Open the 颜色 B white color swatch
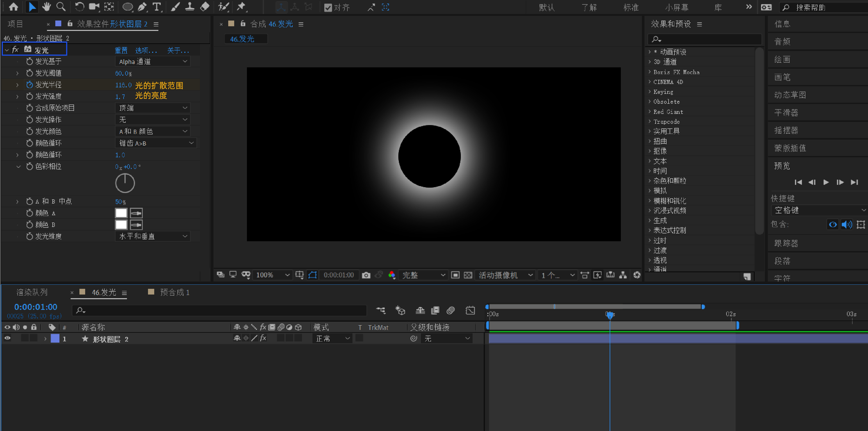 [x=121, y=225]
